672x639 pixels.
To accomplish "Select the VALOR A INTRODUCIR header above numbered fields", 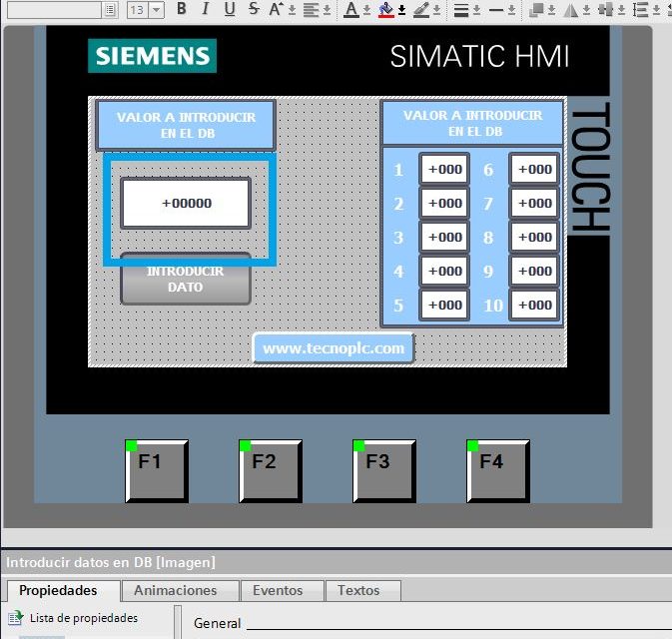I will 472,123.
